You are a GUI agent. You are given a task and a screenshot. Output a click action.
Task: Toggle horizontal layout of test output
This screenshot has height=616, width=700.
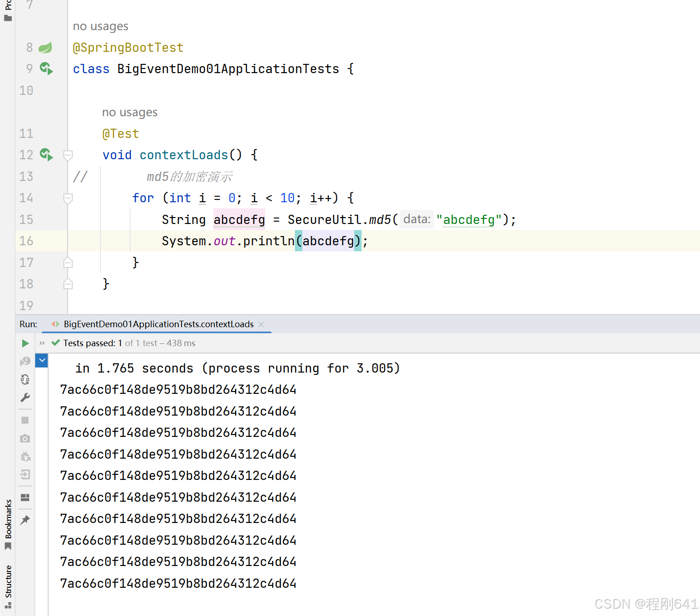pyautogui.click(x=25, y=498)
